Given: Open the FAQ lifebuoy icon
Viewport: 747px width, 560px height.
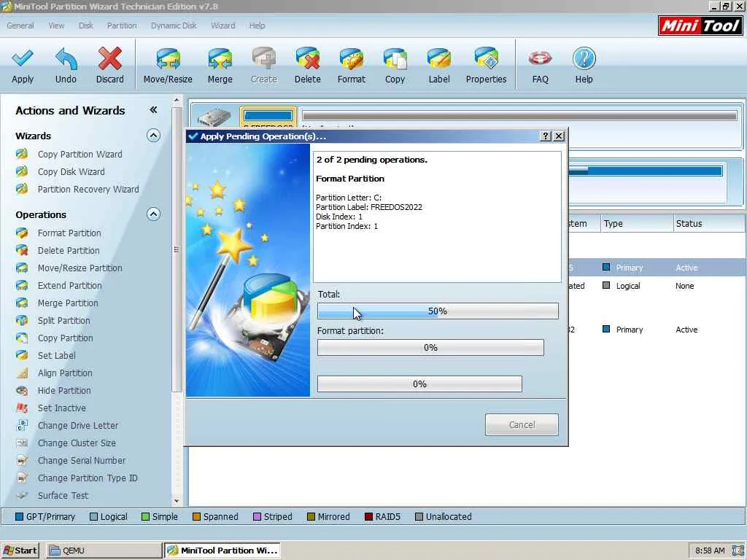Looking at the screenshot, I should pyautogui.click(x=540, y=59).
